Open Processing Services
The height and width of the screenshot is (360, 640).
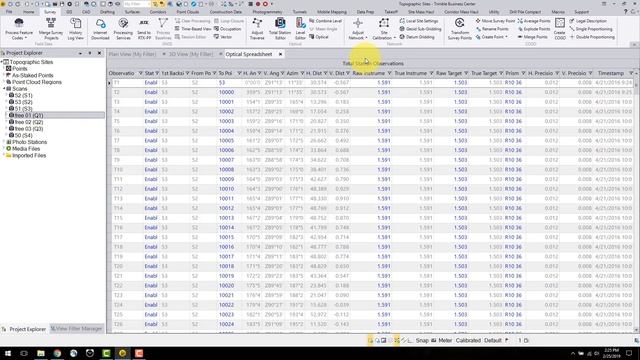coord(123,29)
